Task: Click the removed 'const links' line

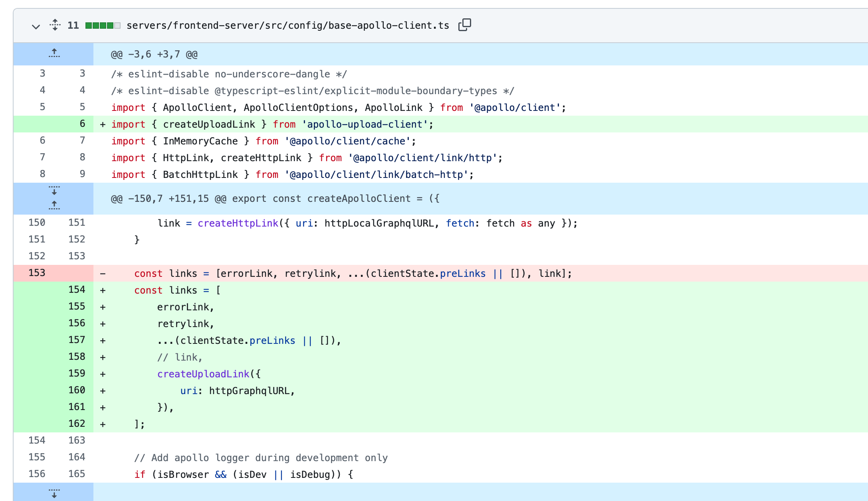Action: [353, 274]
